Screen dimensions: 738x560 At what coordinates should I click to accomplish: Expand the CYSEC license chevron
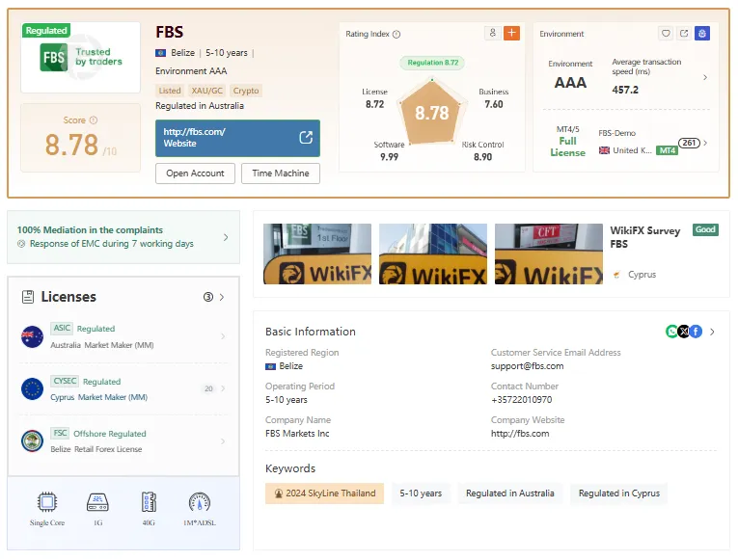[x=223, y=388]
